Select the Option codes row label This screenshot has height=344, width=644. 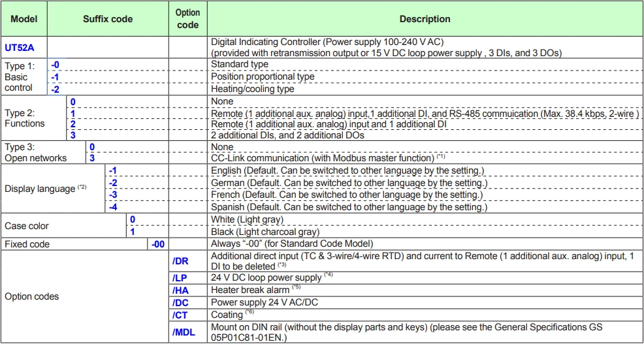tap(31, 296)
